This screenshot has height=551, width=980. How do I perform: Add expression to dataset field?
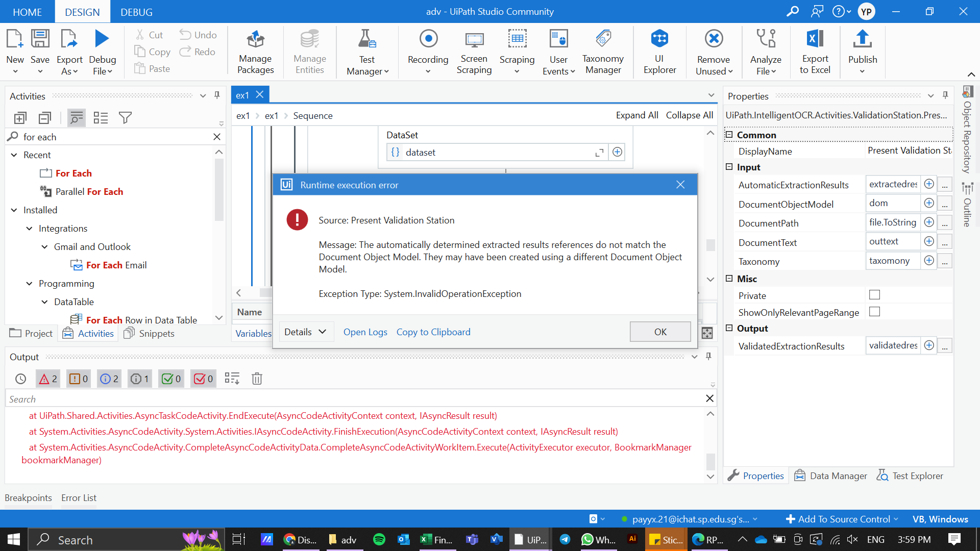point(617,152)
